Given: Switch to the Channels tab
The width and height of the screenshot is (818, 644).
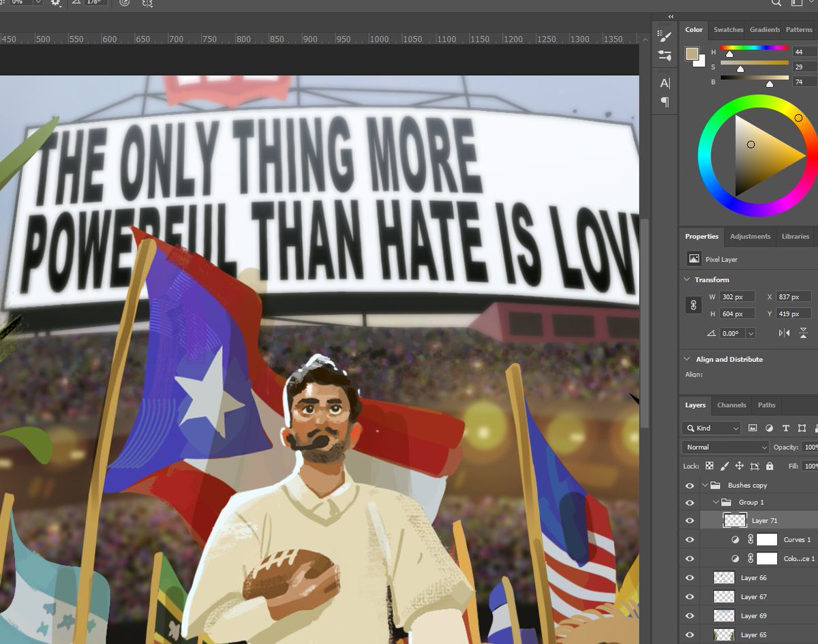Looking at the screenshot, I should click(731, 405).
